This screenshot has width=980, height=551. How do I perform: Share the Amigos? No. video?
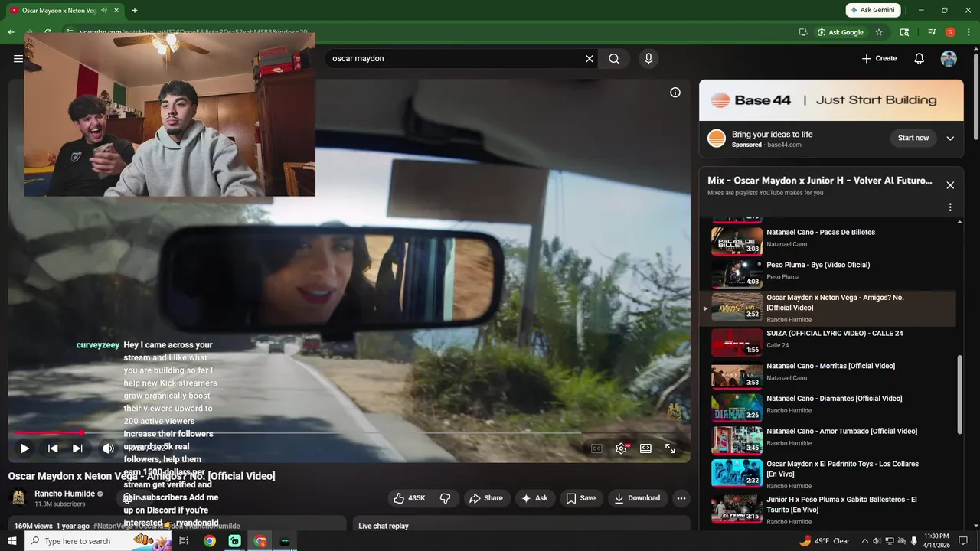point(486,498)
